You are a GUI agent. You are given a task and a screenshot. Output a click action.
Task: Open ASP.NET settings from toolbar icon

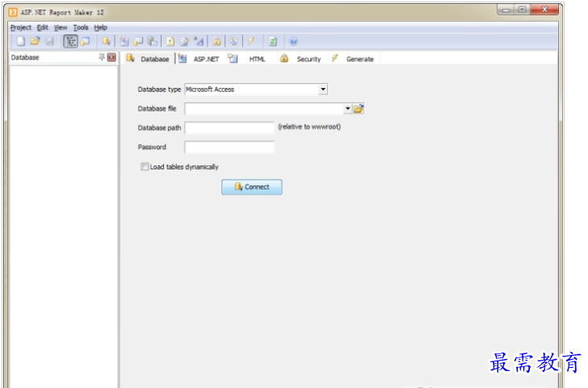coord(124,41)
